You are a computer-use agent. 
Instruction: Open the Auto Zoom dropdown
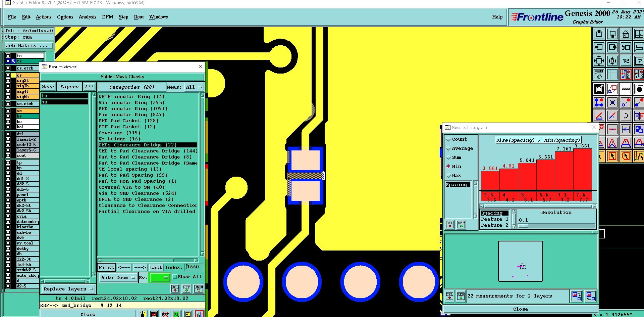(x=118, y=278)
